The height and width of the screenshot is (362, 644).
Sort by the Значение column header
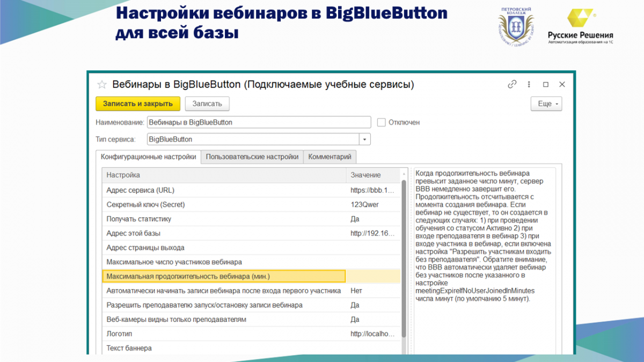(x=373, y=175)
